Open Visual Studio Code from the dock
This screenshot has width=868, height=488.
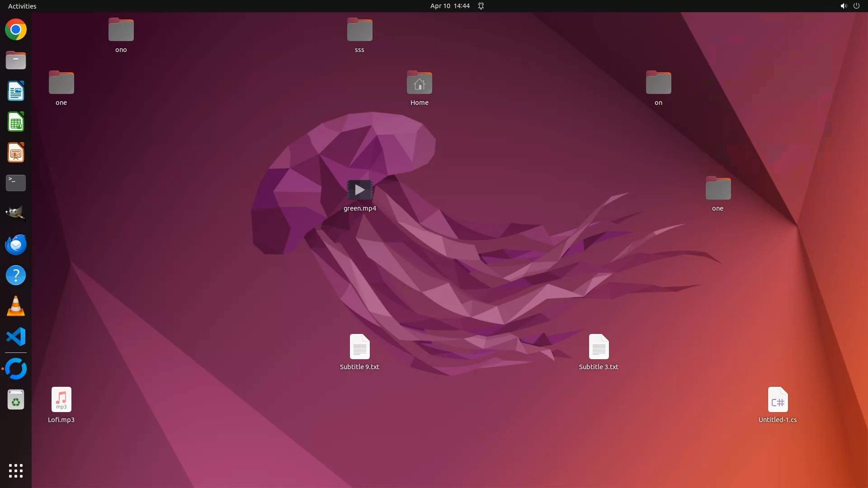pos(16,337)
